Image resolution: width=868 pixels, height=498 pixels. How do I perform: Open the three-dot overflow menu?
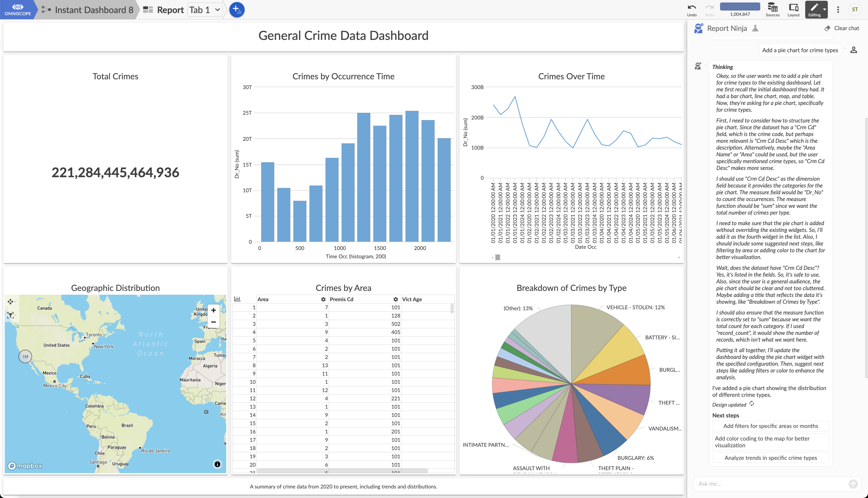click(x=838, y=10)
